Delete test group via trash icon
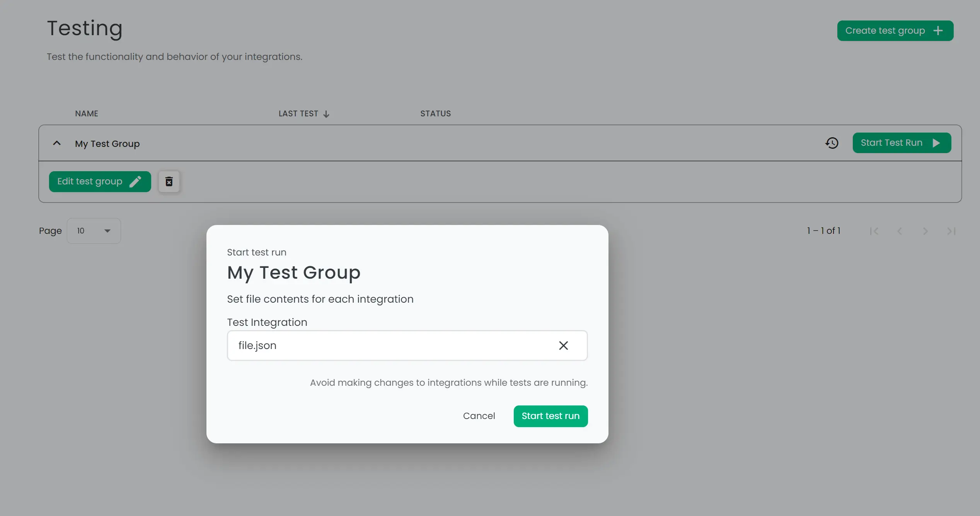 169,181
